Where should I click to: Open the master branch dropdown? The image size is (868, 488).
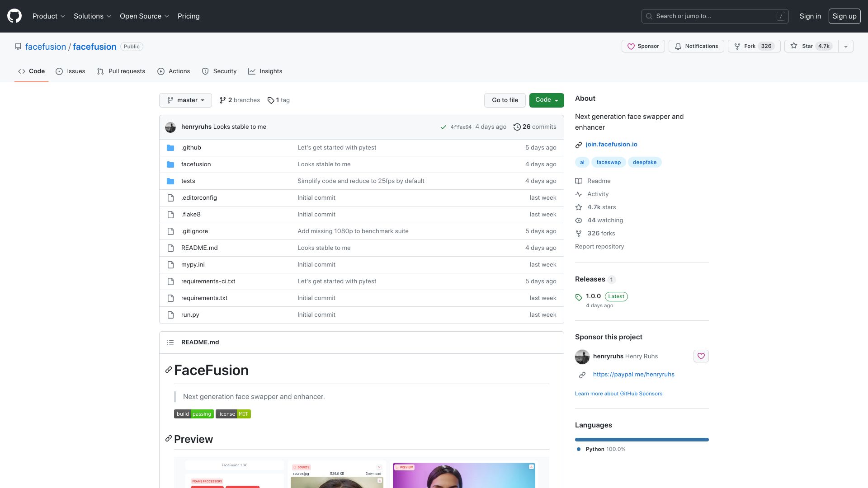(x=185, y=100)
